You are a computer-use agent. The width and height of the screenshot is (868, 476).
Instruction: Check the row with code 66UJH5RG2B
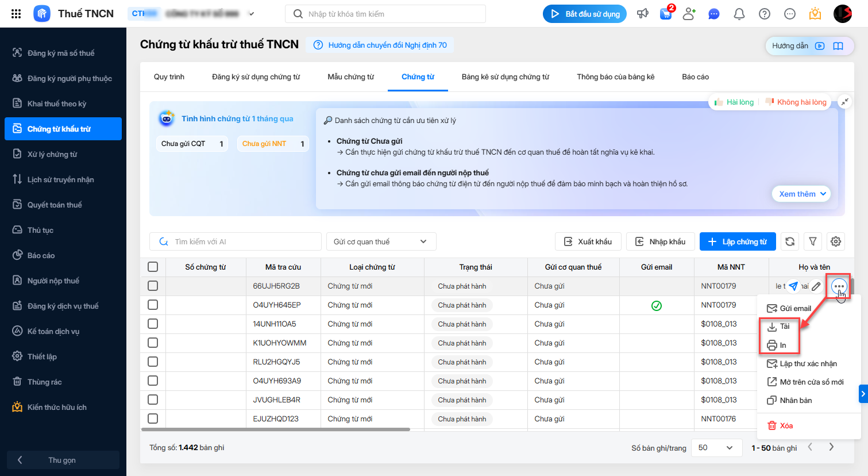pyautogui.click(x=153, y=286)
